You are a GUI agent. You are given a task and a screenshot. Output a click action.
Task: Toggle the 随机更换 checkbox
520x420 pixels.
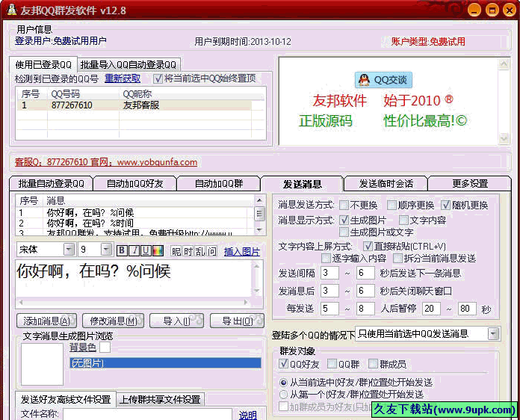click(445, 205)
